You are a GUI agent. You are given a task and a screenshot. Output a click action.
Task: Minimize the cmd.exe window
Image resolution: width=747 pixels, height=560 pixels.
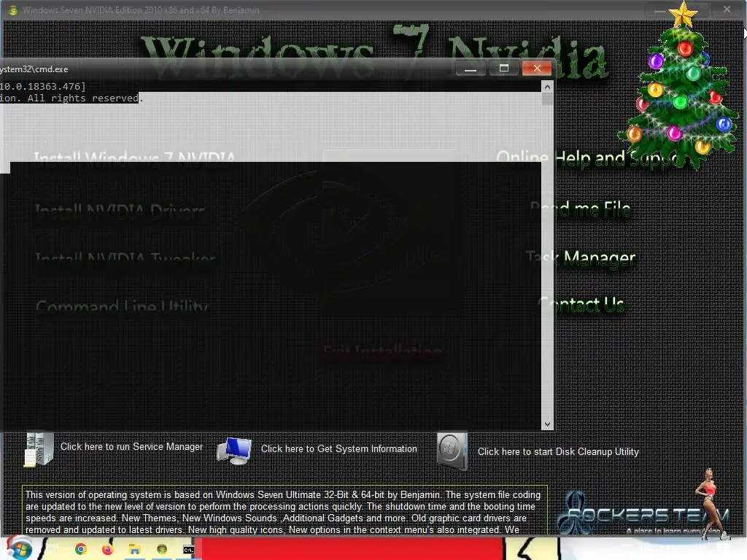tap(471, 69)
